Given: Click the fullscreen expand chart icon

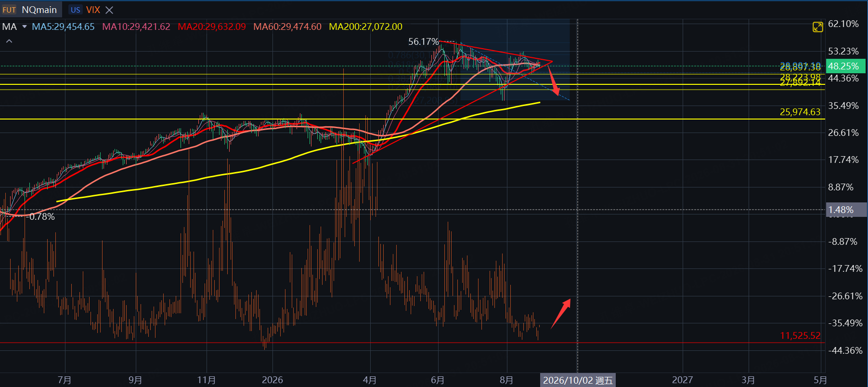Looking at the screenshot, I should (x=817, y=27).
